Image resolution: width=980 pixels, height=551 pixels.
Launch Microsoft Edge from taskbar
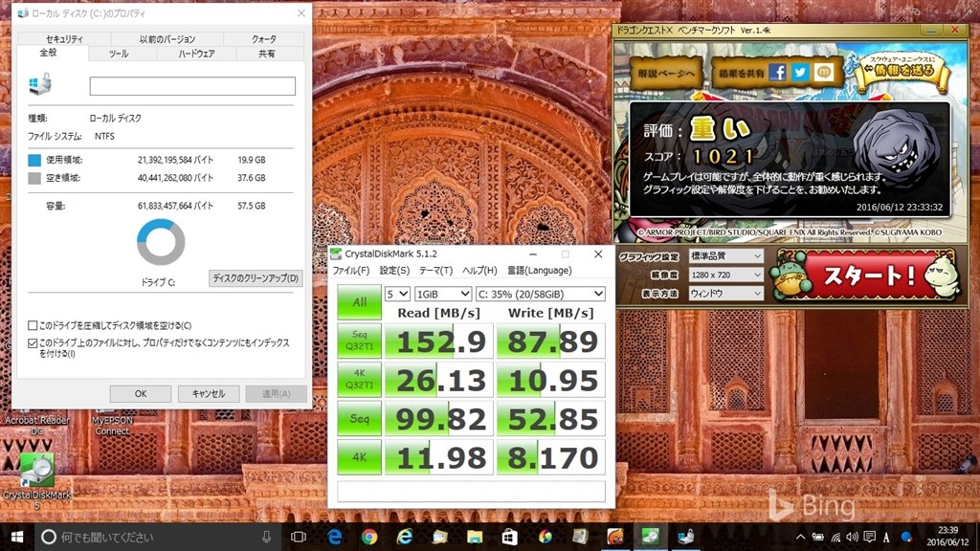pos(334,537)
